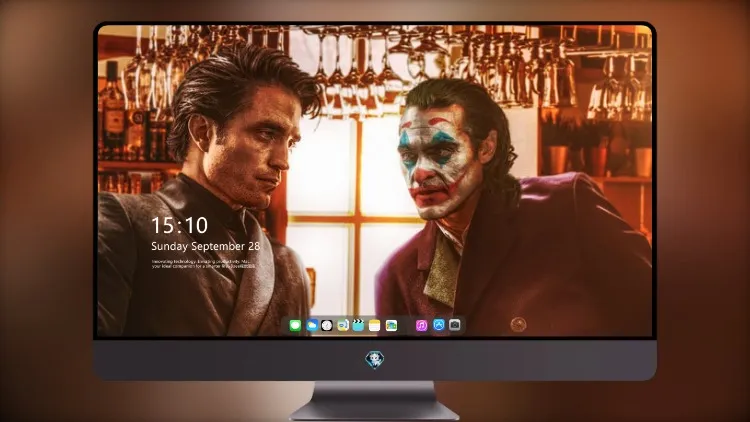Open dock icon between Notes and Music
This screenshot has width=750, height=422.
(391, 325)
